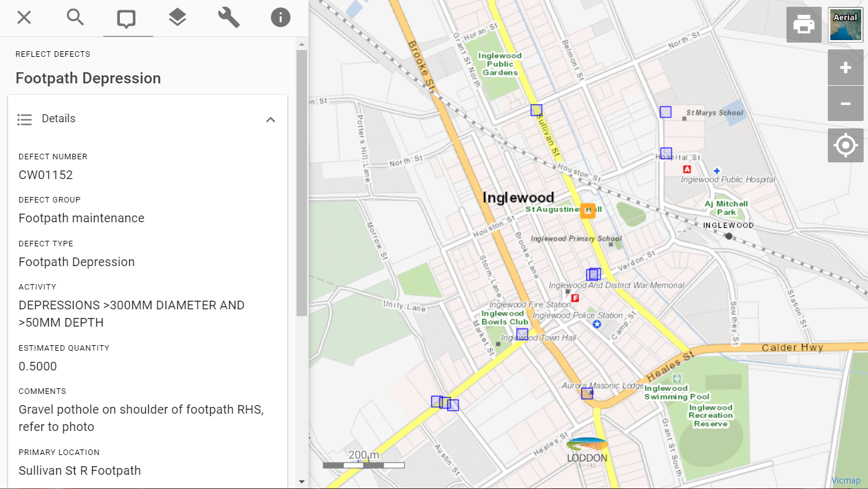Image resolution: width=868 pixels, height=489 pixels.
Task: Zoom out of the map
Action: click(845, 104)
